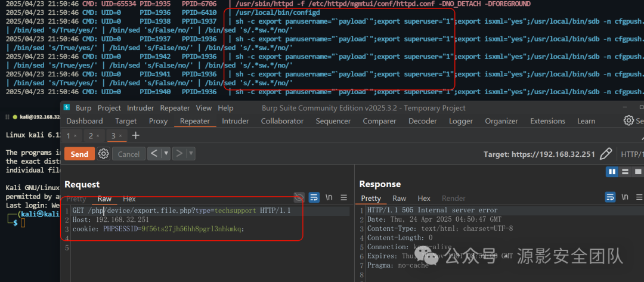Select Repeater sub-tab 2
Screen dimensions: 644x282
pyautogui.click(x=94, y=136)
